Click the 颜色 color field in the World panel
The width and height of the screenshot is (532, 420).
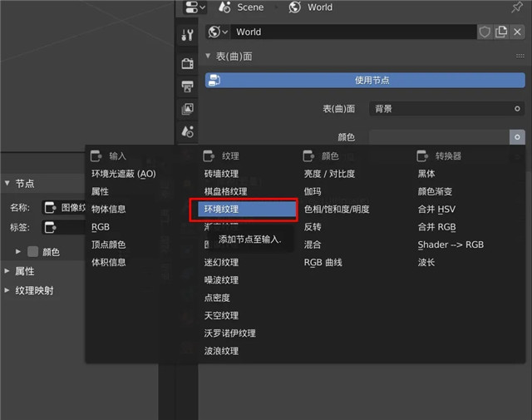pos(439,137)
